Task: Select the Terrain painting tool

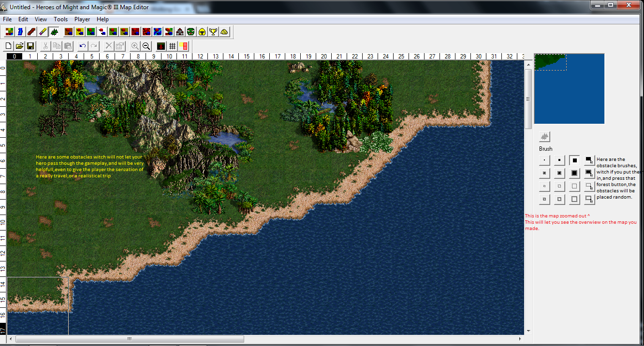Action: (9, 32)
